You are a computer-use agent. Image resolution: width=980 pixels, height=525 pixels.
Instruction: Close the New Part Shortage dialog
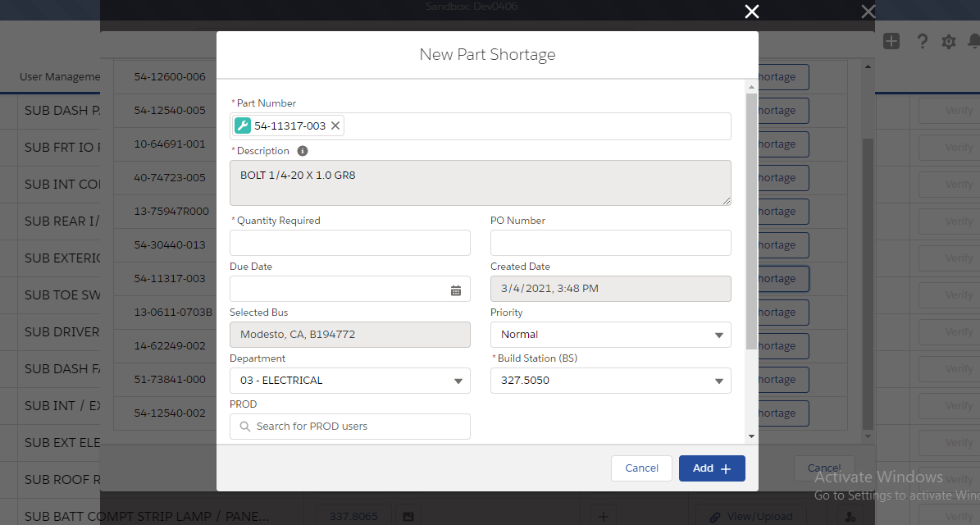[751, 11]
